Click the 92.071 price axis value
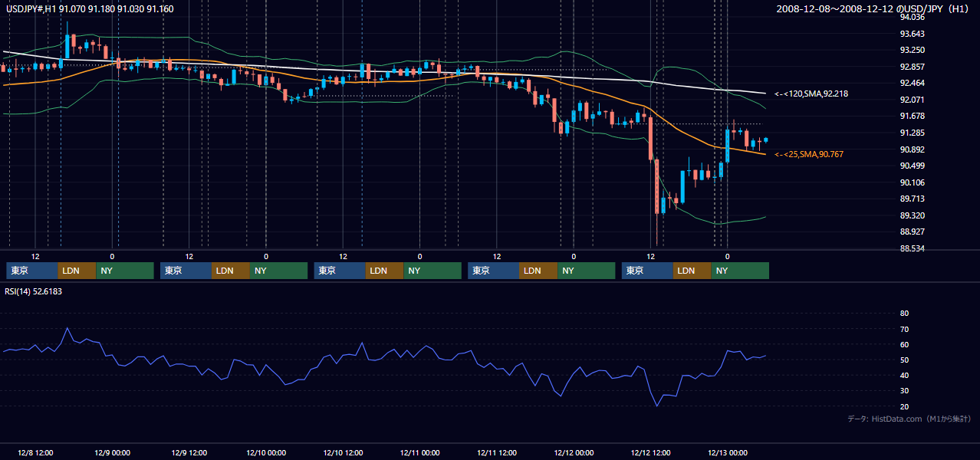The width and height of the screenshot is (980, 460). click(913, 100)
